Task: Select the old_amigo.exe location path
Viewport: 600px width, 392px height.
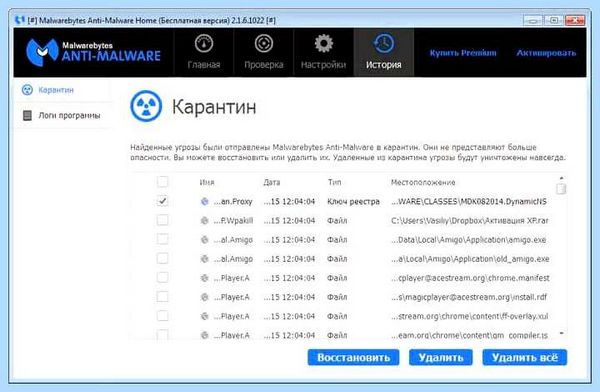Action: click(470, 259)
